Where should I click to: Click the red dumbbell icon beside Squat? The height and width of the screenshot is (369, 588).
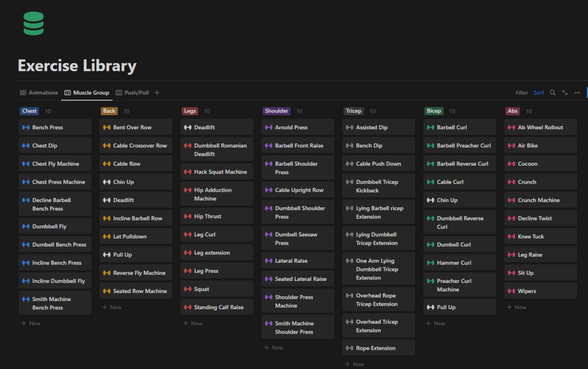click(188, 289)
